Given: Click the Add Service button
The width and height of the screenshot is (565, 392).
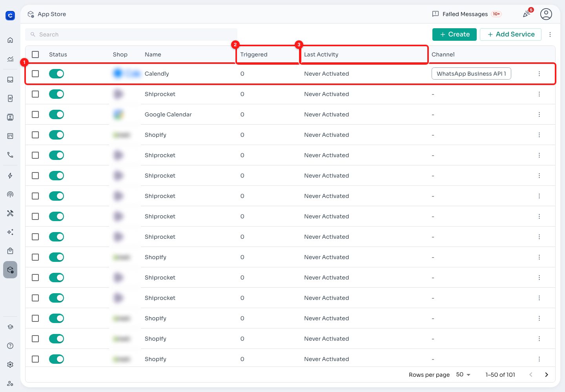Looking at the screenshot, I should tap(510, 34).
